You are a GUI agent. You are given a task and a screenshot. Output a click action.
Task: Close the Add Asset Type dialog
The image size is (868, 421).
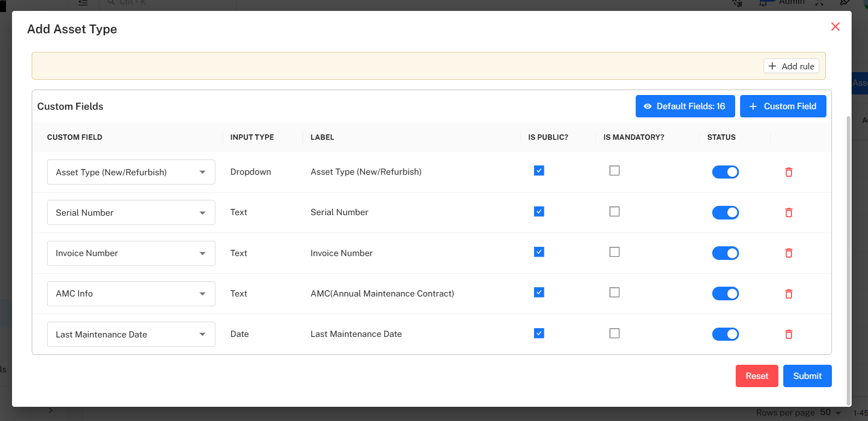click(835, 27)
